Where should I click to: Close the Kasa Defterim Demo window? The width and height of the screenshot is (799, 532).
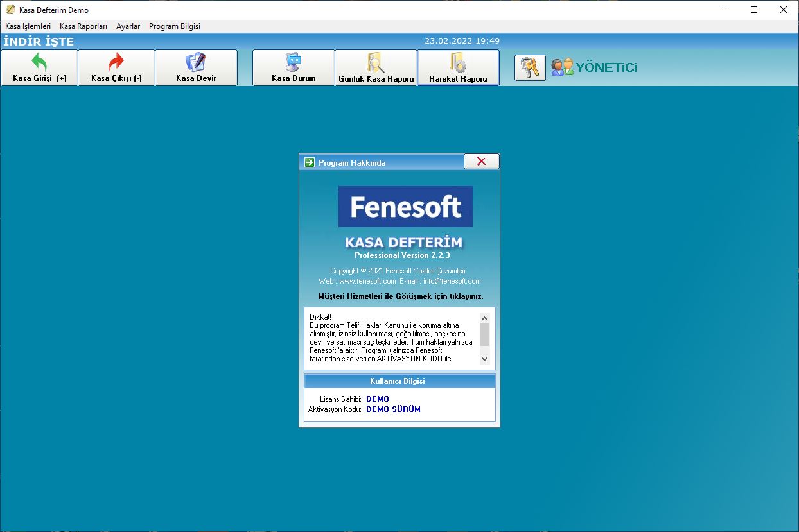click(x=784, y=10)
